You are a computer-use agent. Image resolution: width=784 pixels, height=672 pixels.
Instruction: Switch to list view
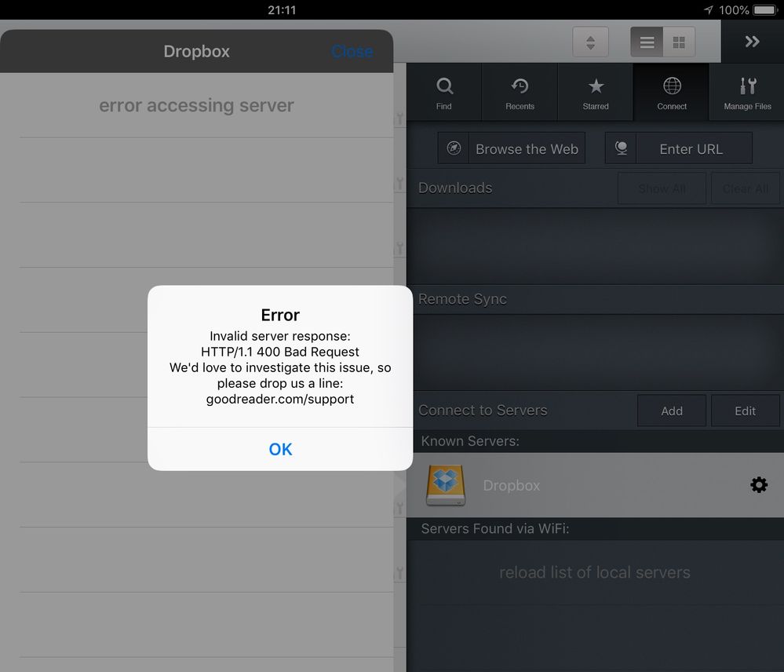click(647, 42)
